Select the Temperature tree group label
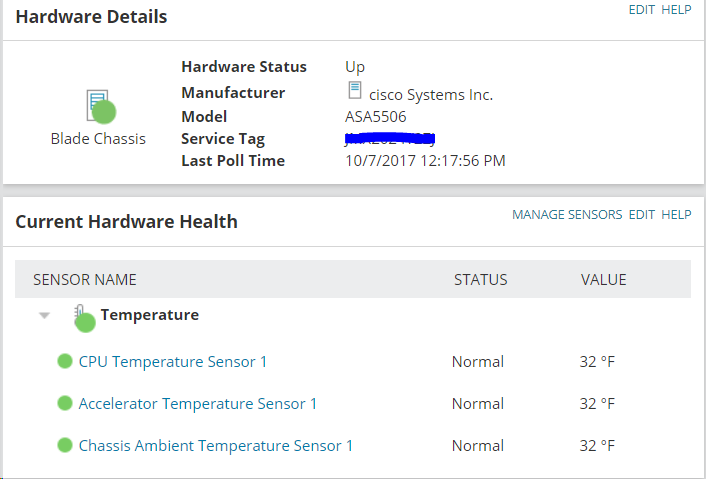Screen dimensions: 706x479 pyautogui.click(x=150, y=315)
